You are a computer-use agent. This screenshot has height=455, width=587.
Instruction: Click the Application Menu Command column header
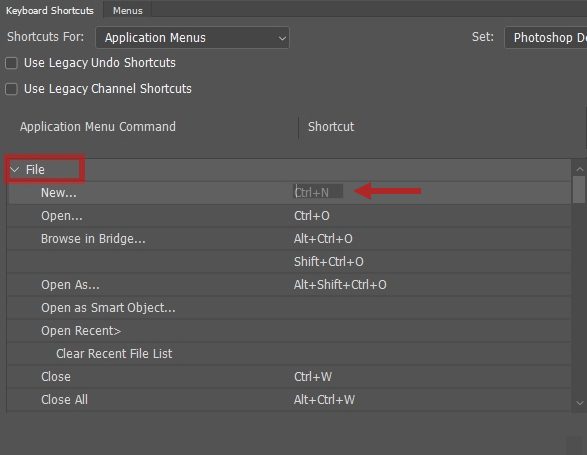click(x=98, y=127)
